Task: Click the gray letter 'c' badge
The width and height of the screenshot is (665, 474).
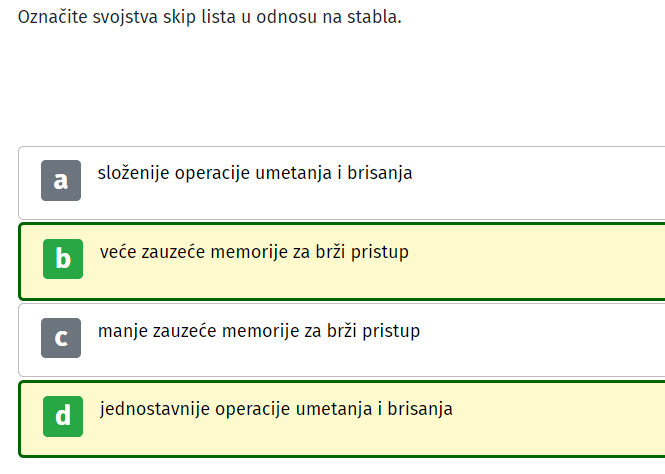Action: point(61,338)
